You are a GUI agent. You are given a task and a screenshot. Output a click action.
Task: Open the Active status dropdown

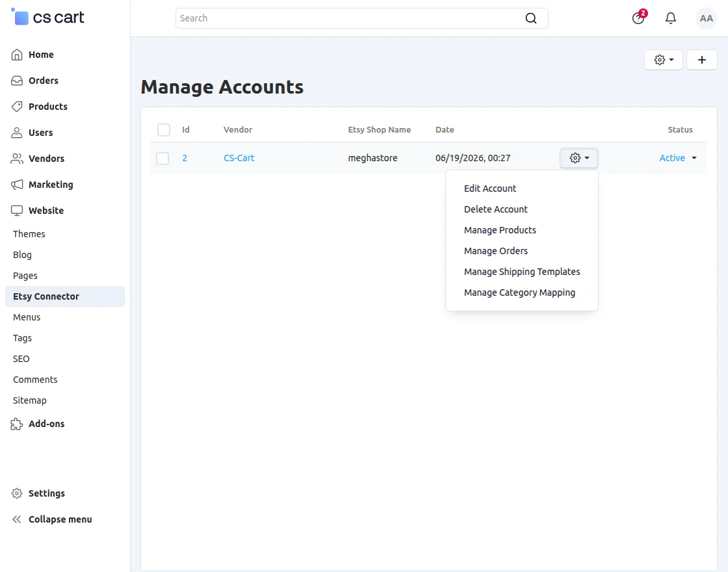click(678, 158)
